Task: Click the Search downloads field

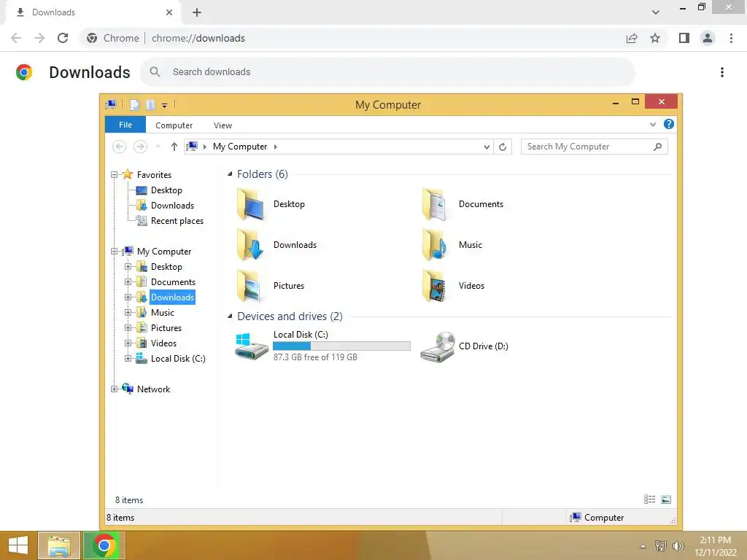Action: [387, 72]
